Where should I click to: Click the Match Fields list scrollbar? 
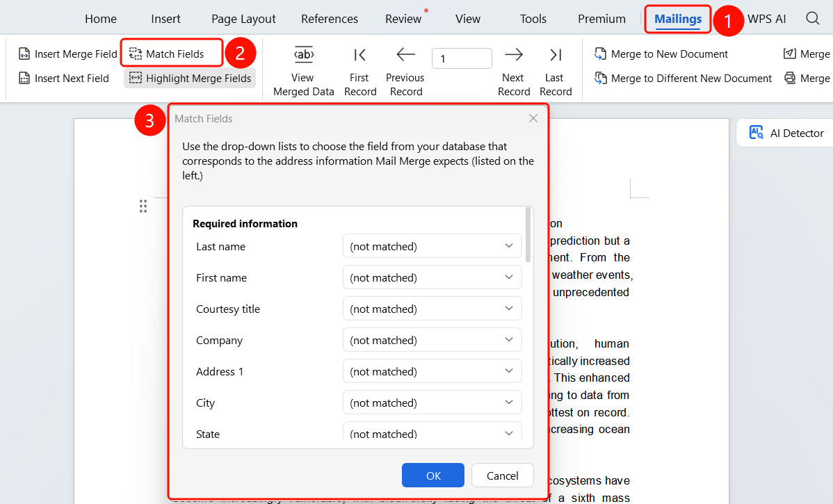pyautogui.click(x=528, y=235)
